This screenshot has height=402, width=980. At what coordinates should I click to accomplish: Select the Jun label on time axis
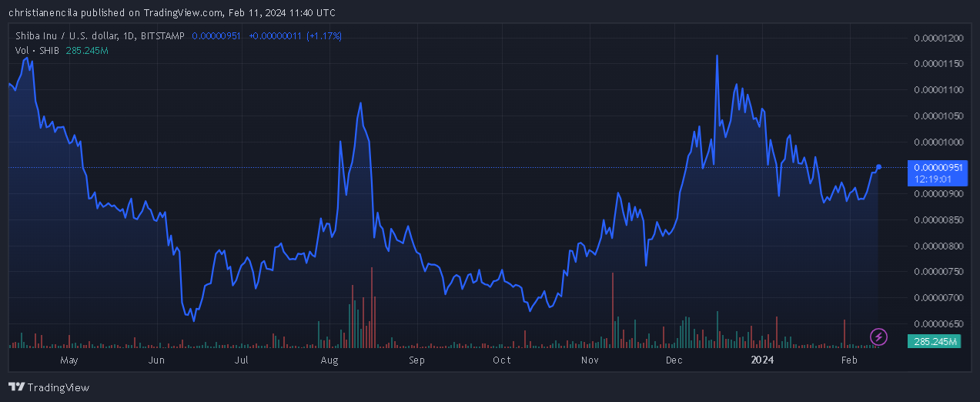tap(156, 360)
